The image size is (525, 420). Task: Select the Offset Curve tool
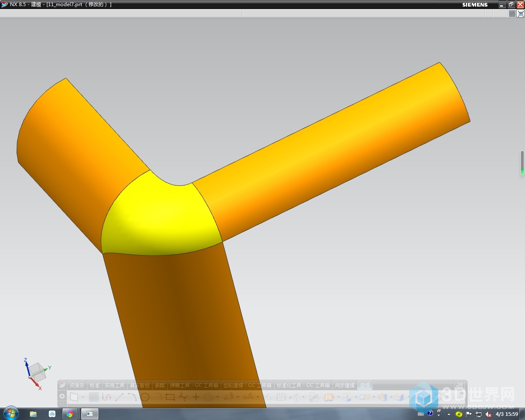[x=208, y=397]
